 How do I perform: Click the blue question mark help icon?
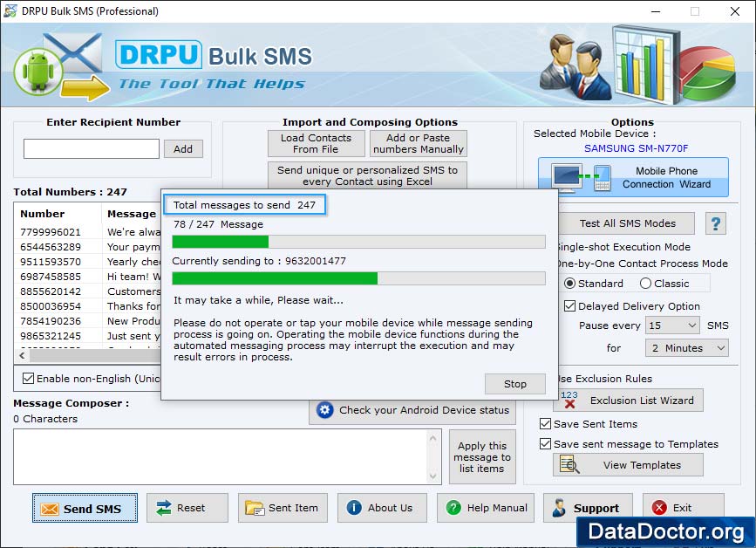pos(716,223)
